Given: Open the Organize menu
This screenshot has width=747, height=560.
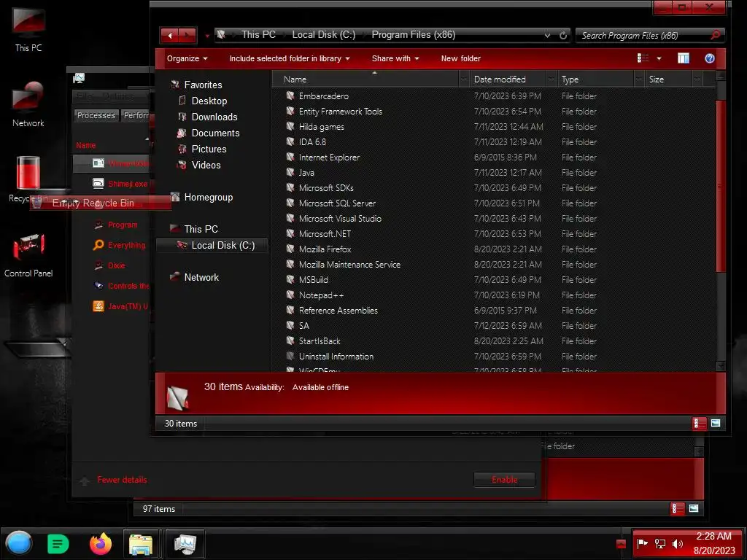Looking at the screenshot, I should 187,58.
